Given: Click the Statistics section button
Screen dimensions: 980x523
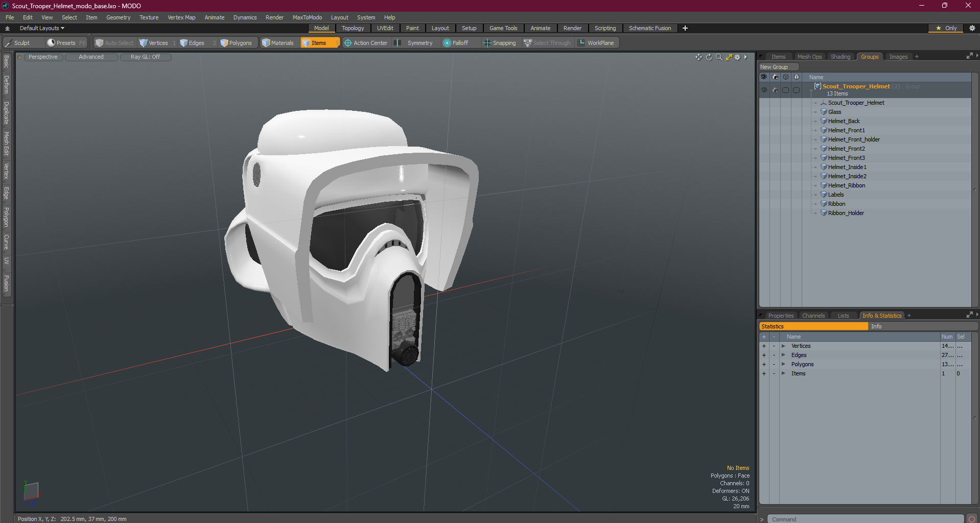Looking at the screenshot, I should coord(813,326).
